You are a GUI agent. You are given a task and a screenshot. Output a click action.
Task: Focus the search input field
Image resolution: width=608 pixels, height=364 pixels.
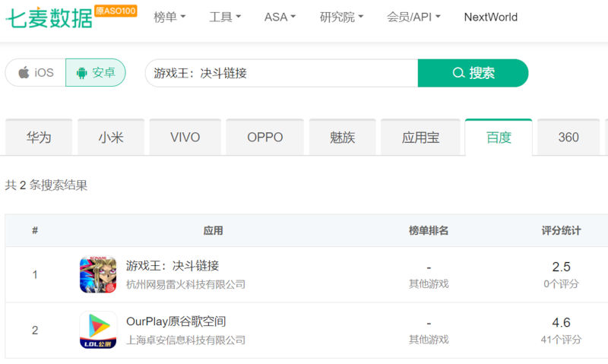(281, 73)
